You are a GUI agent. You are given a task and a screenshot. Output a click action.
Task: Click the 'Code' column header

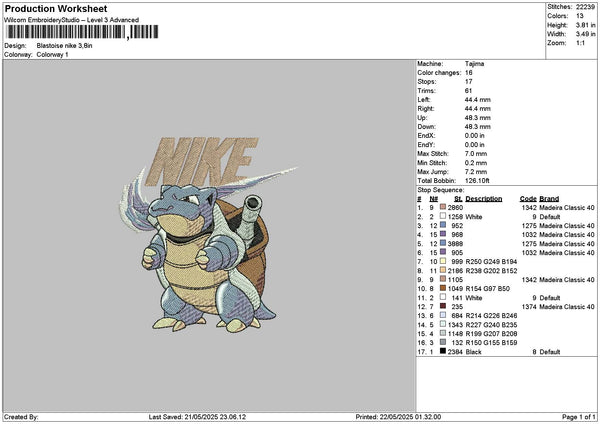point(528,199)
